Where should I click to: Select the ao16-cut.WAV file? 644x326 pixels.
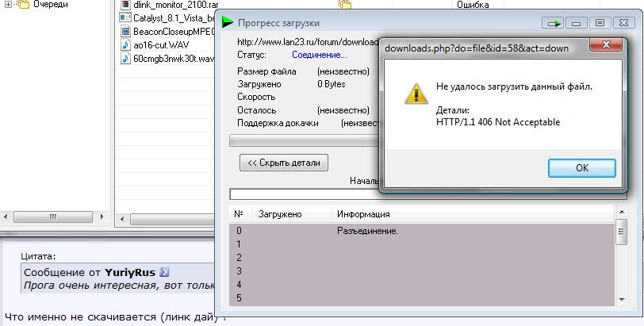coord(161,44)
